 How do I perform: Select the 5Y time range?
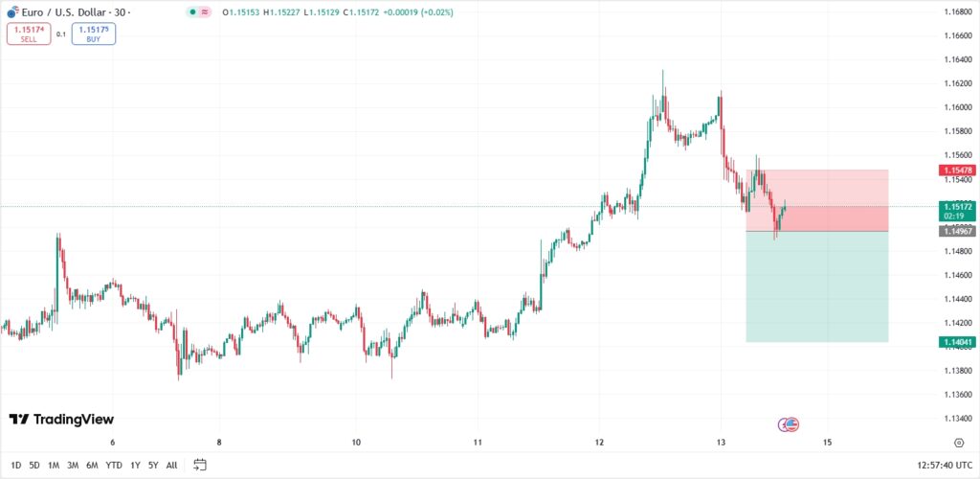(153, 466)
